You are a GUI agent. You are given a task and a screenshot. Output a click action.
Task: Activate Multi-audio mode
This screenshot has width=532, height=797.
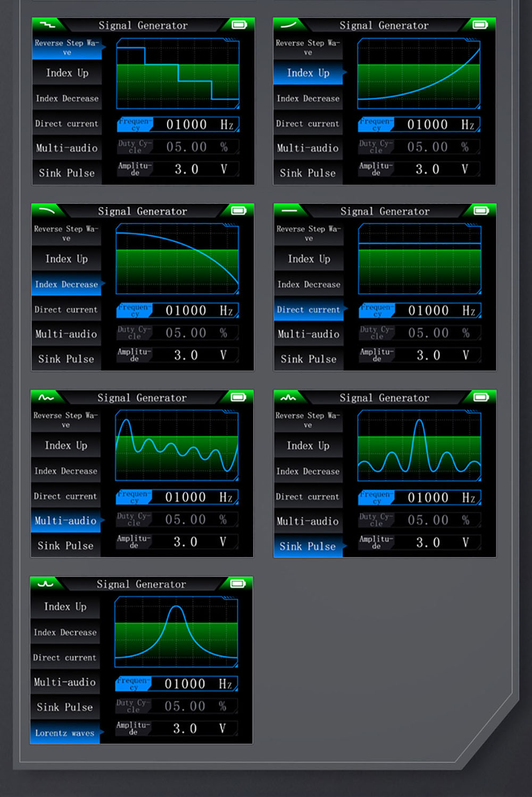coord(66,520)
